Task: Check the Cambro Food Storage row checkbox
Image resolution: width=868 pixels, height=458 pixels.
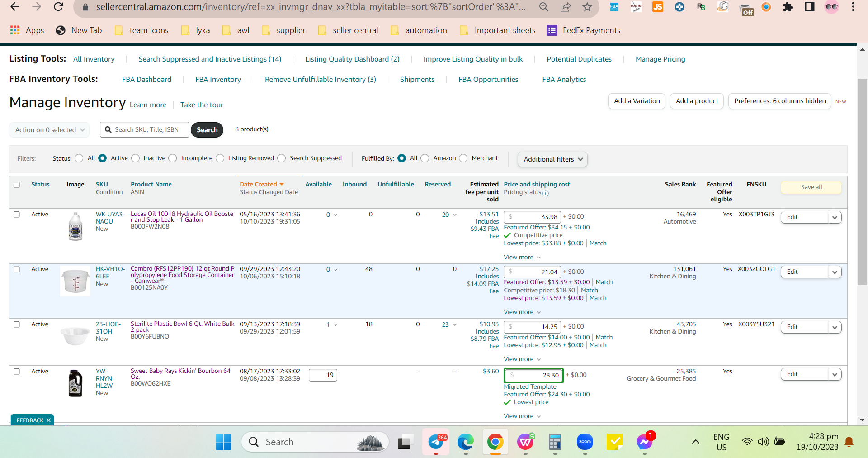Action: [17, 269]
